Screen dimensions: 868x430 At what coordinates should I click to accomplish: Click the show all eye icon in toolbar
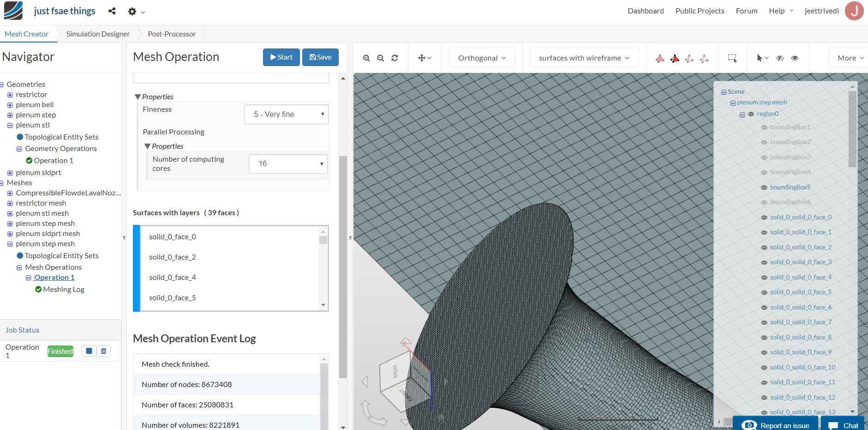795,58
